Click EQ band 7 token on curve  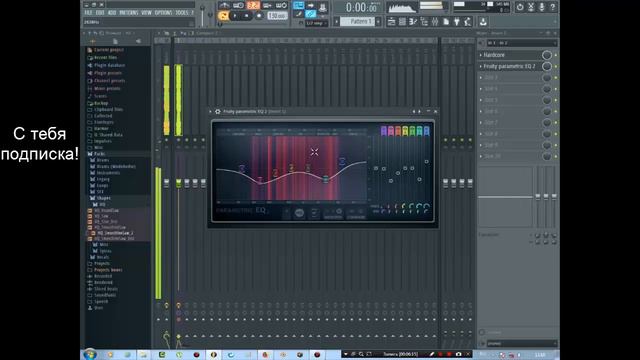point(342,161)
